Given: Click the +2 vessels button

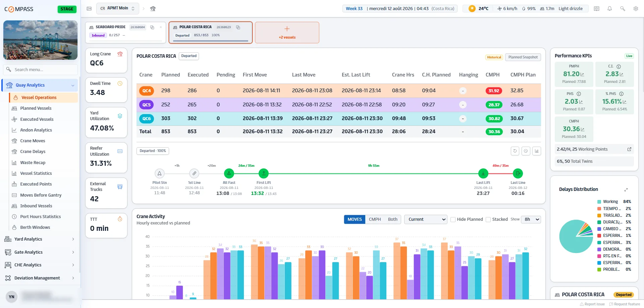Looking at the screenshot, I should coord(287,33).
